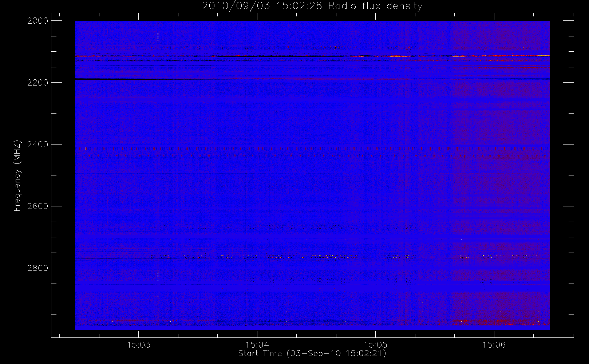Click the 2200 frequency tick label
The width and height of the screenshot is (589, 364).
38,83
